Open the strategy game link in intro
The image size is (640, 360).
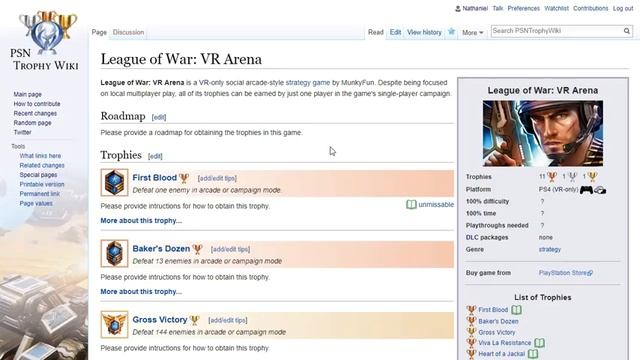[x=308, y=82]
